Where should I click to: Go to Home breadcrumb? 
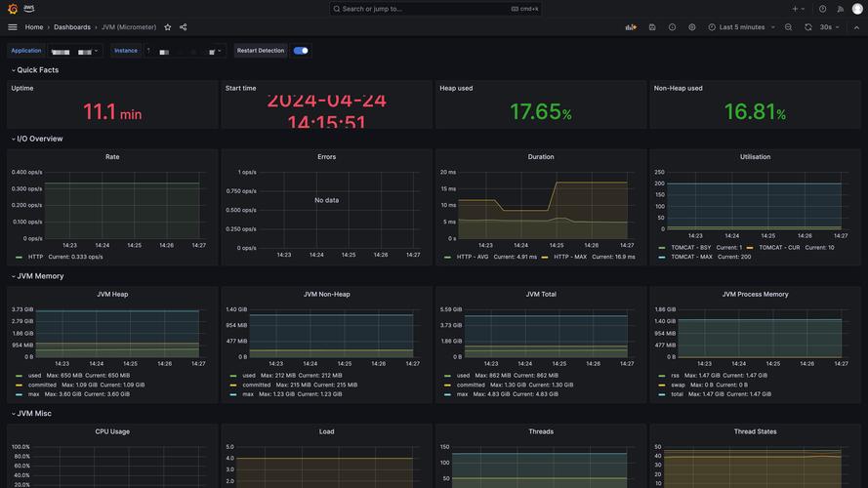(x=34, y=27)
